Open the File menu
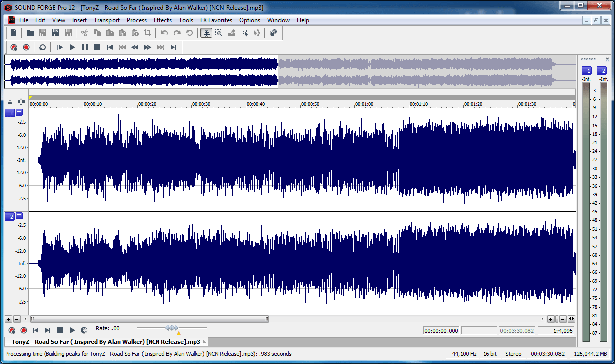The width and height of the screenshot is (615, 364). click(x=24, y=20)
